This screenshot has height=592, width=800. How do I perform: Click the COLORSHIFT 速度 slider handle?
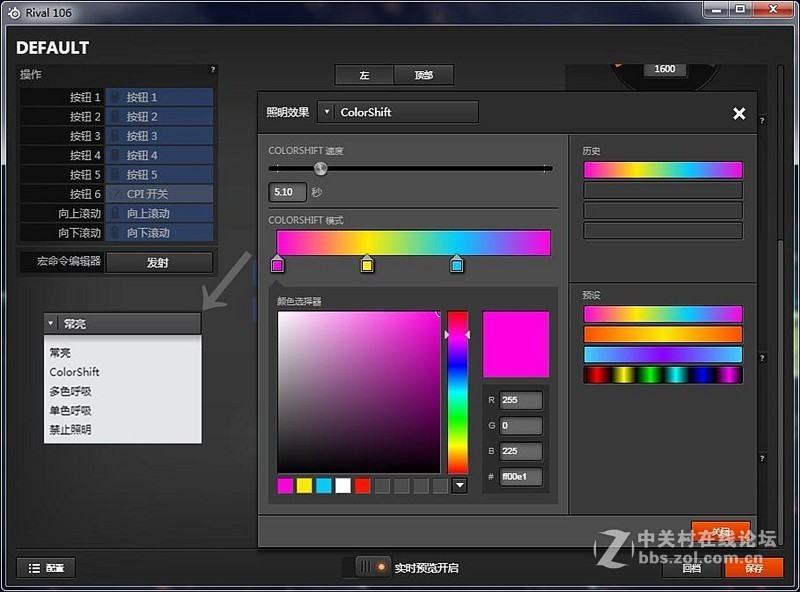point(321,169)
